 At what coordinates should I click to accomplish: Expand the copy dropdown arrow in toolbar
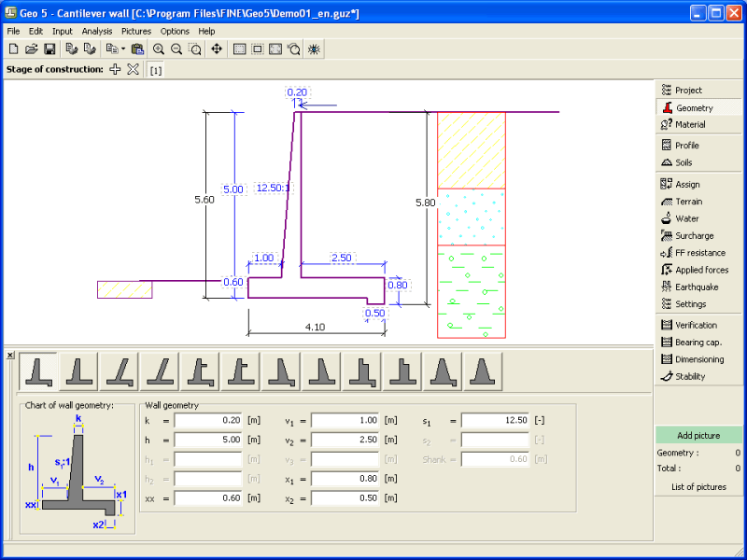123,49
